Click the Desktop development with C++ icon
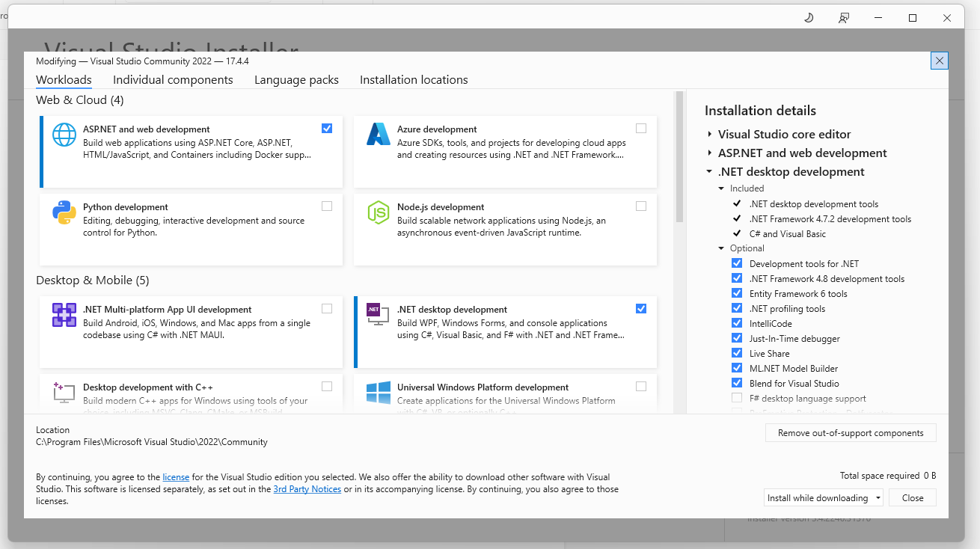The height and width of the screenshot is (549, 980). pyautogui.click(x=64, y=393)
